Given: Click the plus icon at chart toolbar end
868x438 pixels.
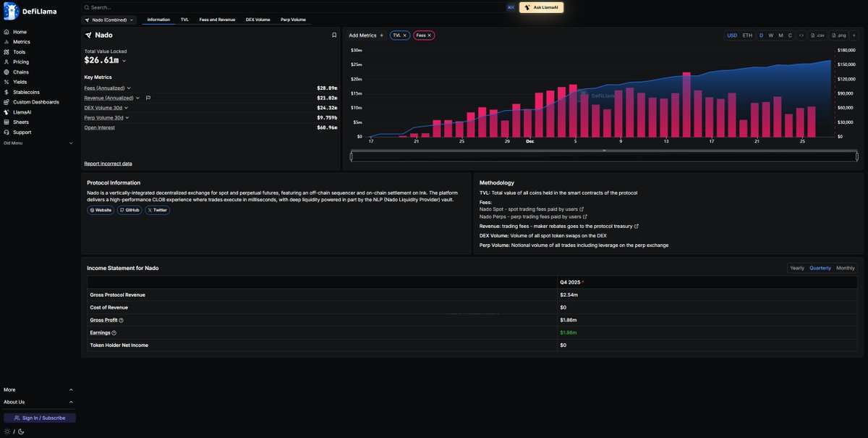Looking at the screenshot, I should pos(854,35).
